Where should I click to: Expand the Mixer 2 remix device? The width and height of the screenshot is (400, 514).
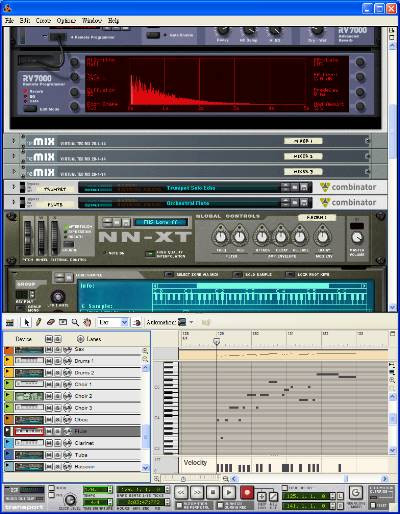pos(14,156)
